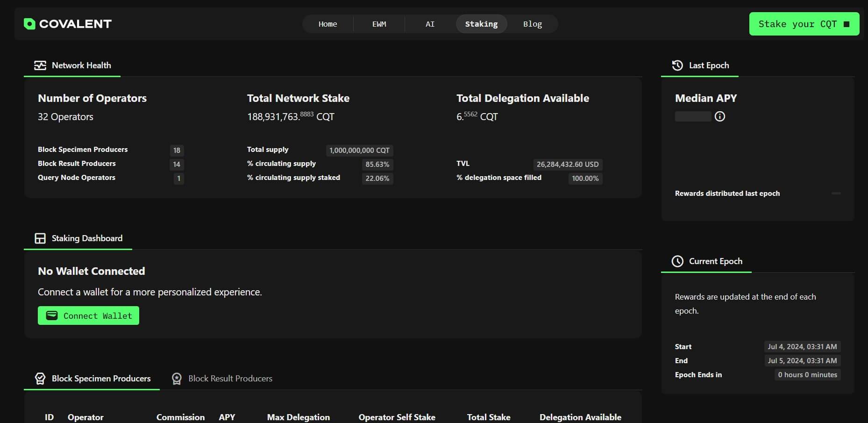868x423 pixels.
Task: Click the delegation space filled value 100.00%
Action: 585,179
